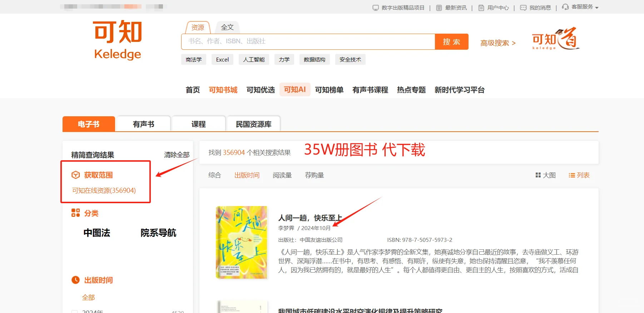The width and height of the screenshot is (644, 313).
Task: Click the 获取范围 cube icon
Action: (76, 175)
